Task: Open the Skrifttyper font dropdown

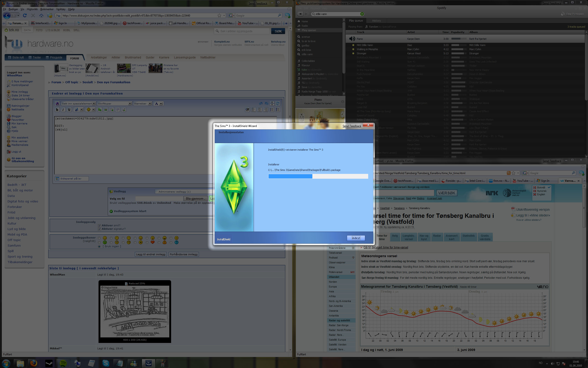Action: 114,103
